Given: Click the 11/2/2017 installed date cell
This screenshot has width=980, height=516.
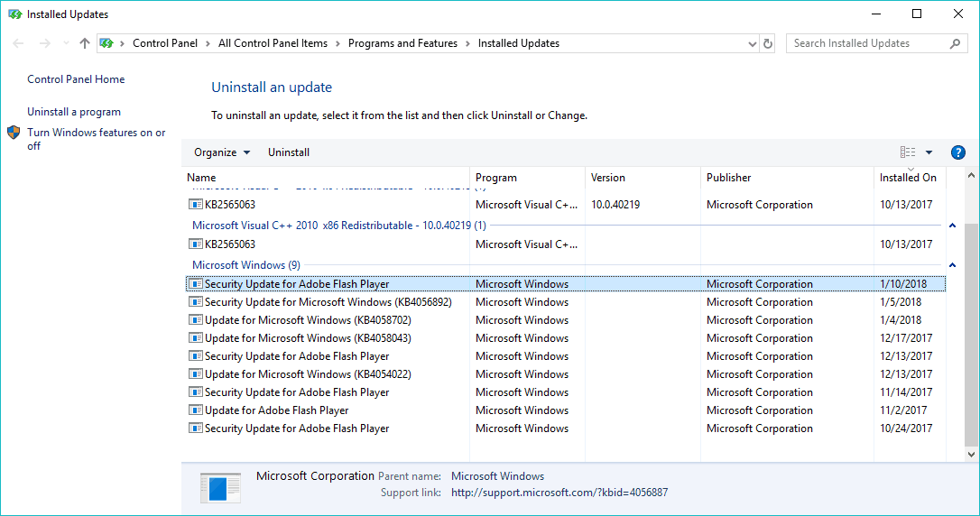Looking at the screenshot, I should (903, 410).
